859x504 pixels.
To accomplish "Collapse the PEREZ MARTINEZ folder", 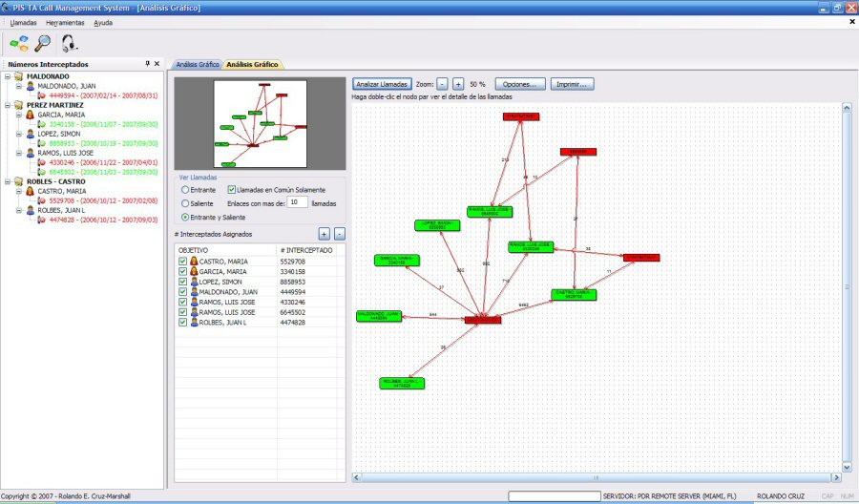I will click(9, 105).
